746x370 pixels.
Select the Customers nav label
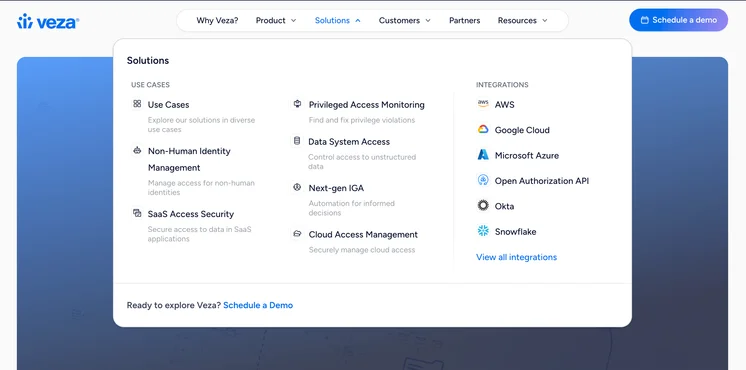(399, 20)
